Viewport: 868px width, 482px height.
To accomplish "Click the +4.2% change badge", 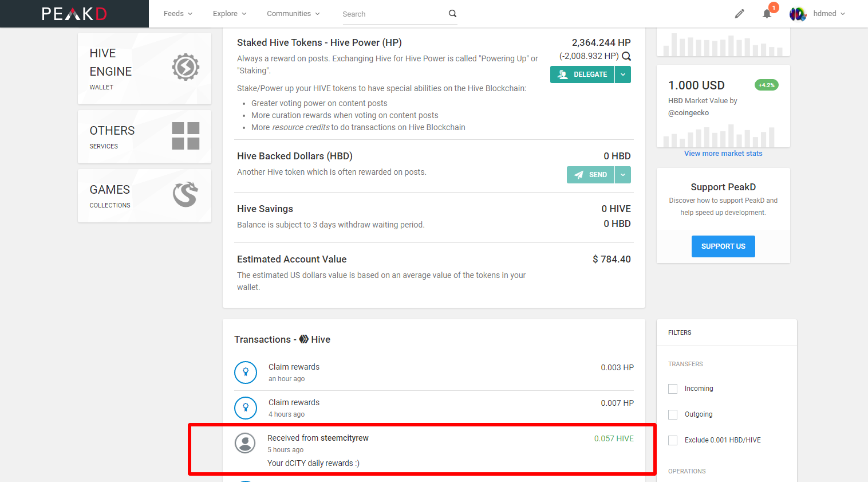I will [x=766, y=85].
